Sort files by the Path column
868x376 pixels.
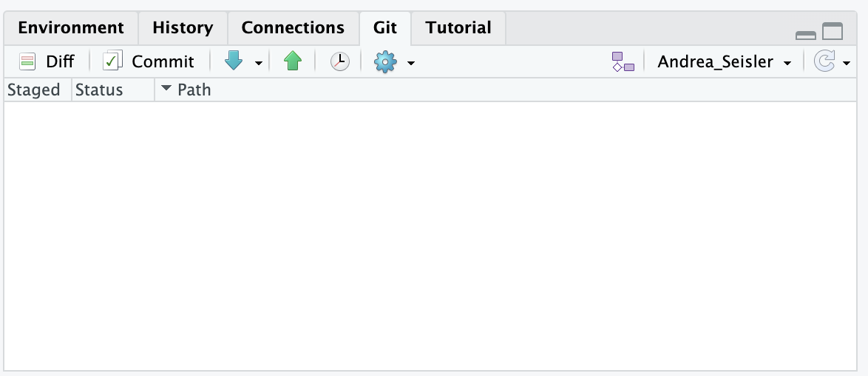click(x=194, y=90)
